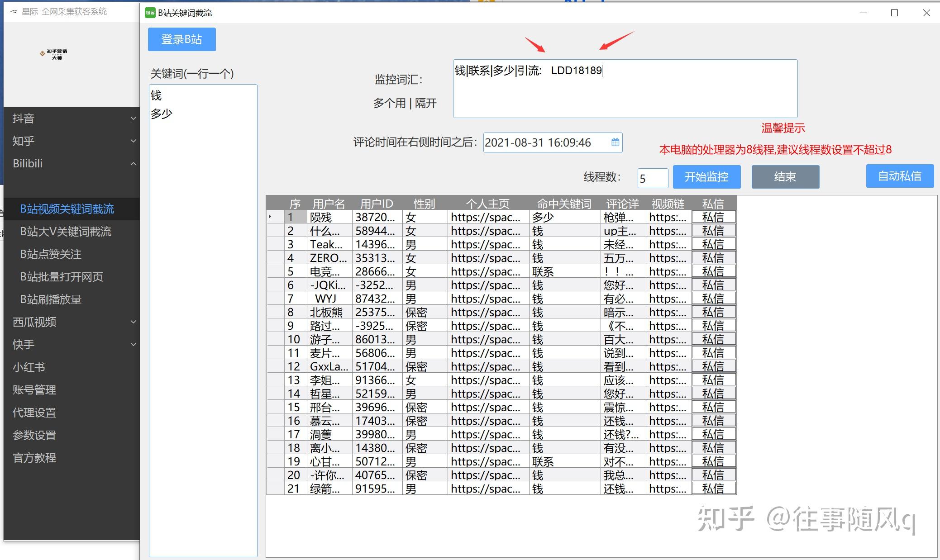Click the row pointer arrow beside row 1

click(x=270, y=217)
